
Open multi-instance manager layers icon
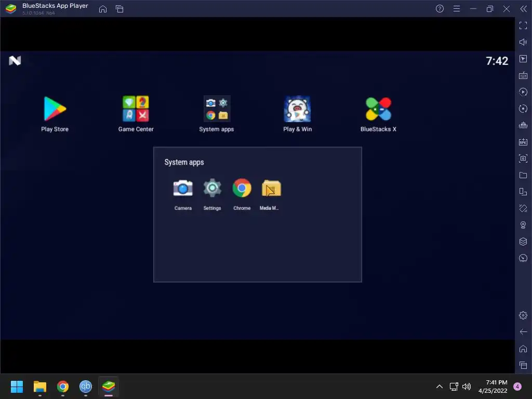[x=523, y=242]
